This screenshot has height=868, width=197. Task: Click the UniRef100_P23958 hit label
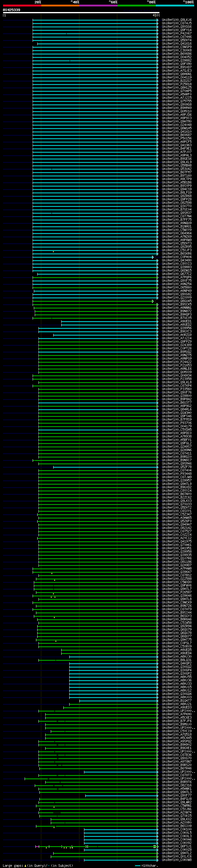pos(177,379)
